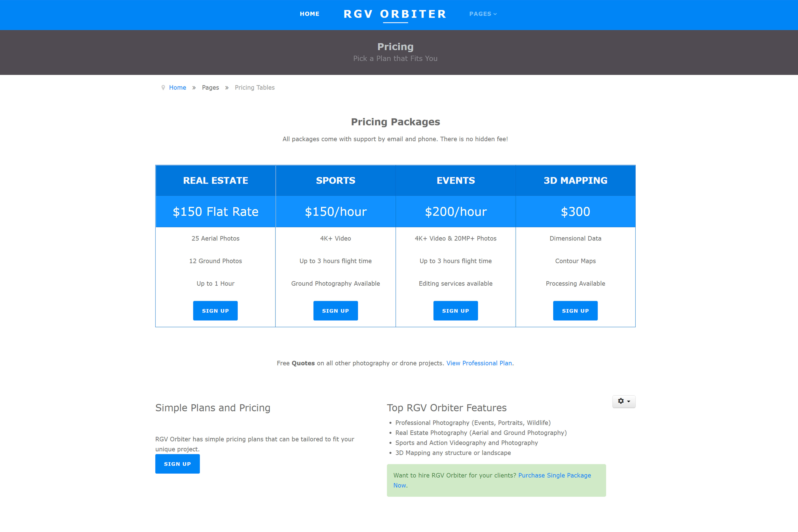Click the breadcrumb location pin icon
Screen dimensions: 798x532
[163, 87]
